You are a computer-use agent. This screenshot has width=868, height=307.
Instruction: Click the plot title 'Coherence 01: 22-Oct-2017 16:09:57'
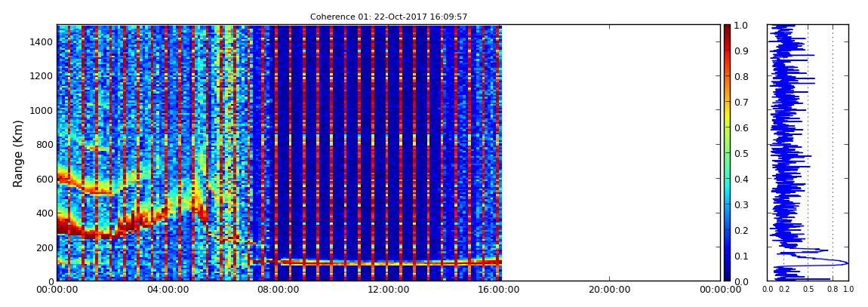click(389, 17)
